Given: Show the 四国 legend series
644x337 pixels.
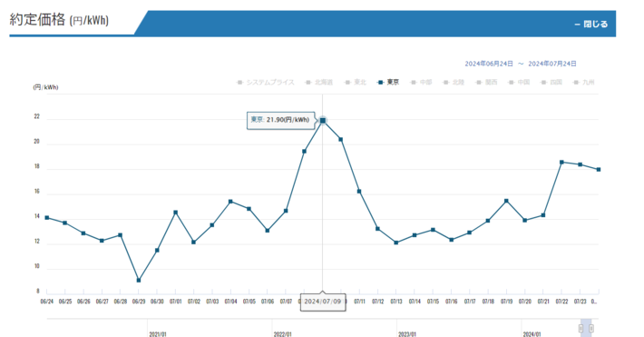Looking at the screenshot, I should [x=551, y=83].
